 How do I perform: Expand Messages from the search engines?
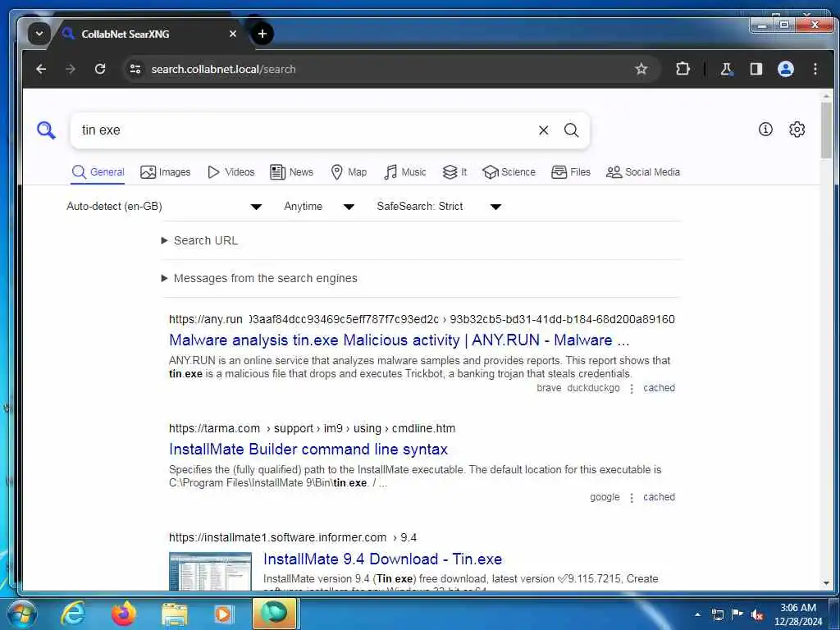(x=259, y=278)
